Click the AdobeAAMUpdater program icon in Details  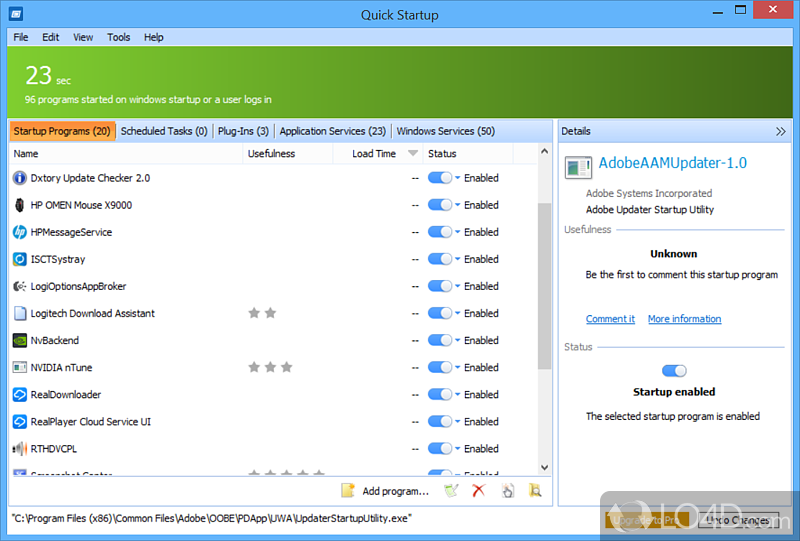tap(578, 167)
